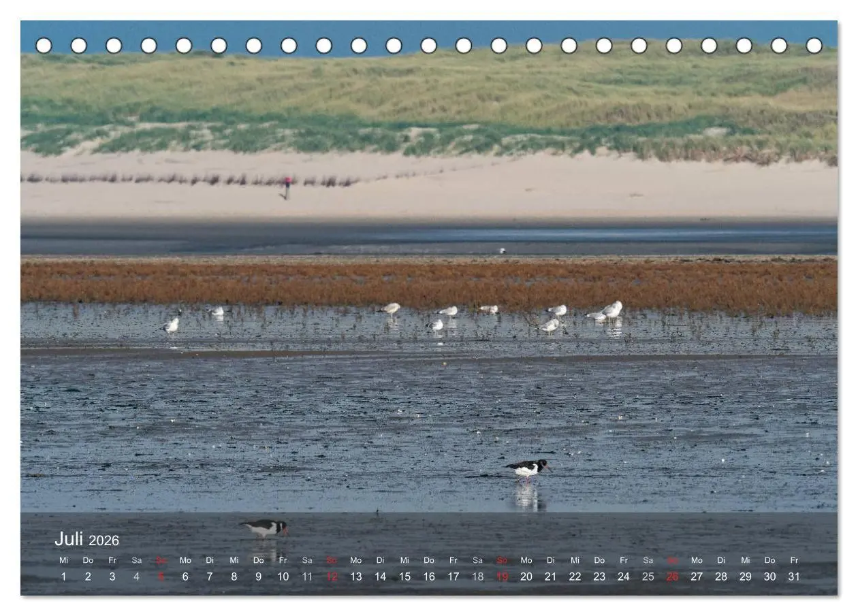Pick the grey Saturday date 11
Viewport: 858px width, 616px height.
coord(307,577)
